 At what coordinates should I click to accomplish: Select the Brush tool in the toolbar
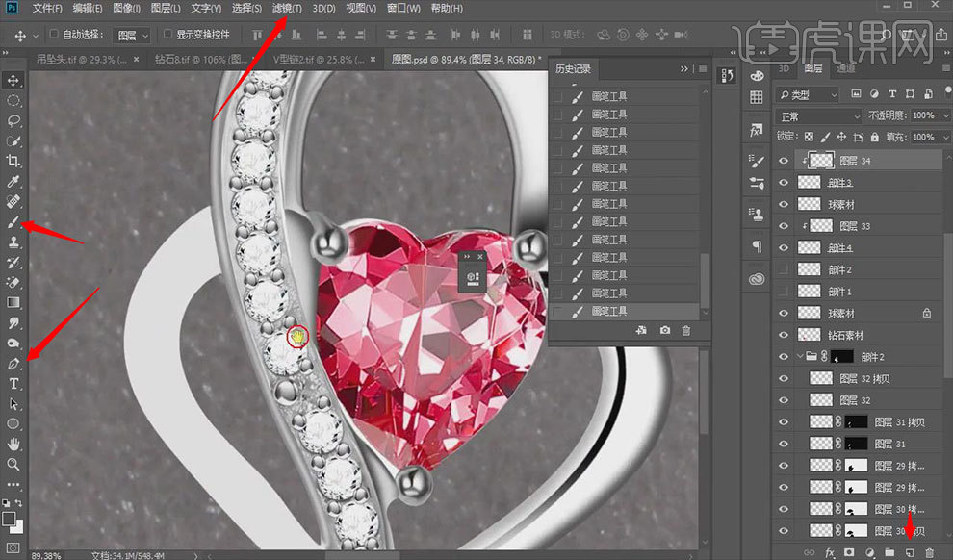[x=13, y=221]
